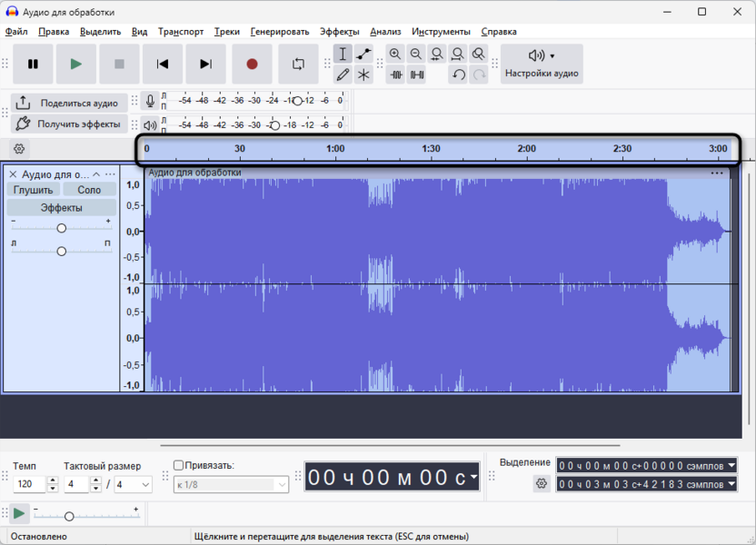Skip to start of the track
756x545 pixels.
[x=163, y=64]
